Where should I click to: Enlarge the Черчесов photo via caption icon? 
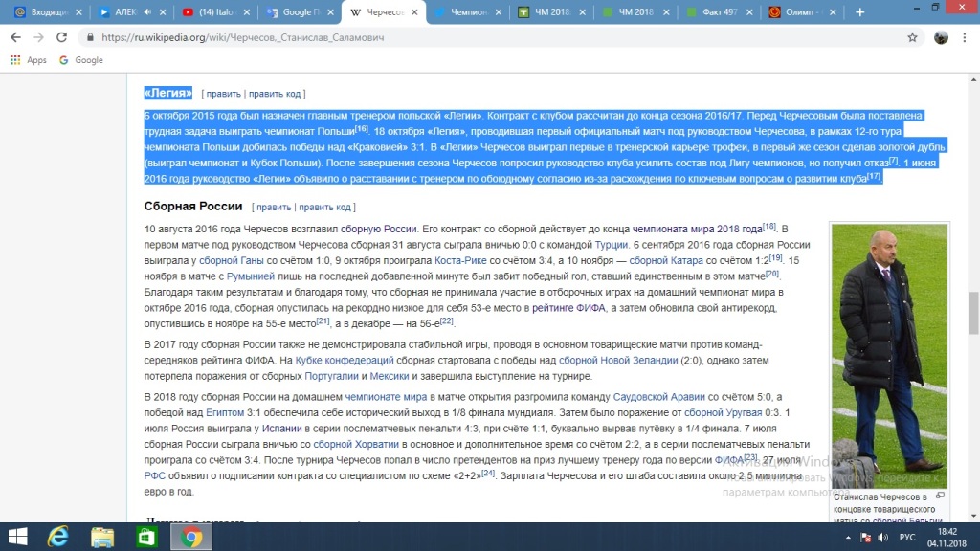pos(940,496)
